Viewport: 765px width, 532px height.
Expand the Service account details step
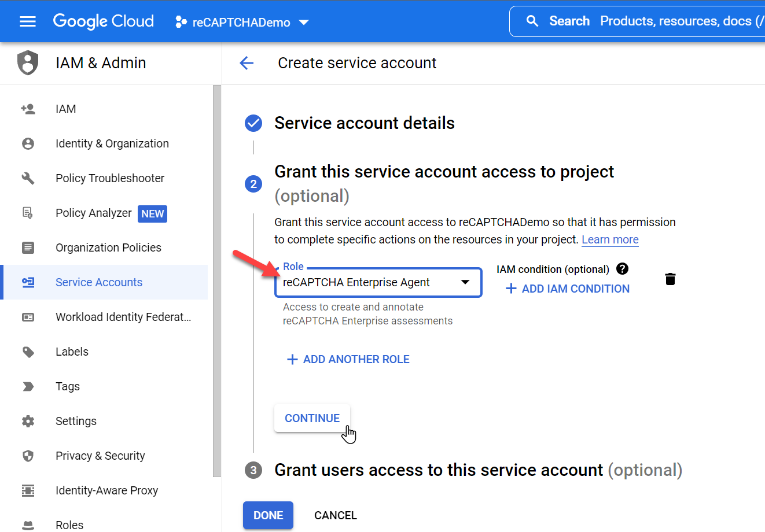[x=365, y=123]
